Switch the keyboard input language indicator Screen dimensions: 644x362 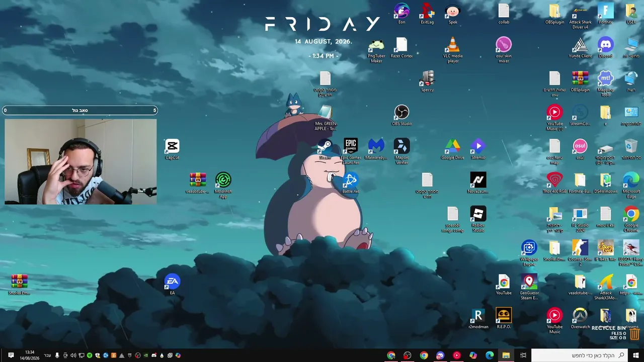coord(47,355)
